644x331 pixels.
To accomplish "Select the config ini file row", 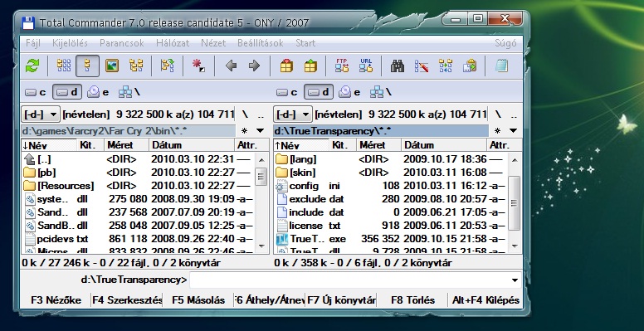I will (390, 186).
